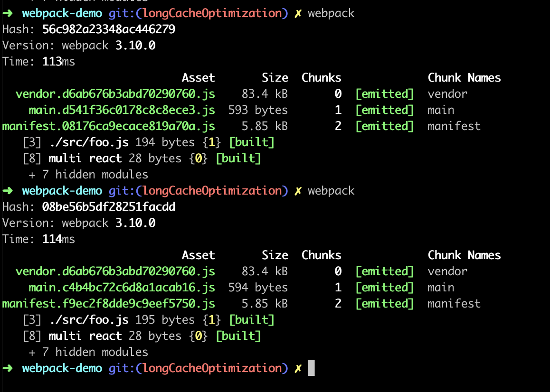The width and height of the screenshot is (550, 392).
Task: Click the cursor block at the final prompt
Action: click(311, 368)
